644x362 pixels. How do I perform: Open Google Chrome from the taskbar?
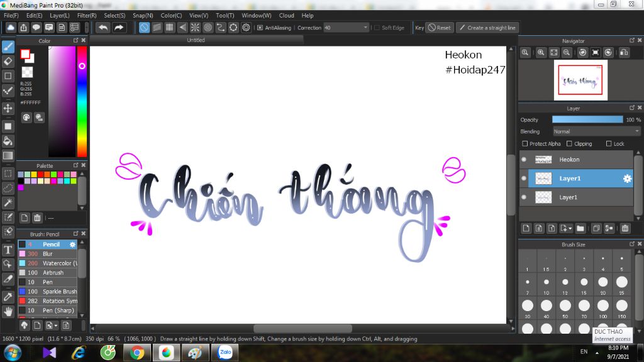tap(136, 353)
